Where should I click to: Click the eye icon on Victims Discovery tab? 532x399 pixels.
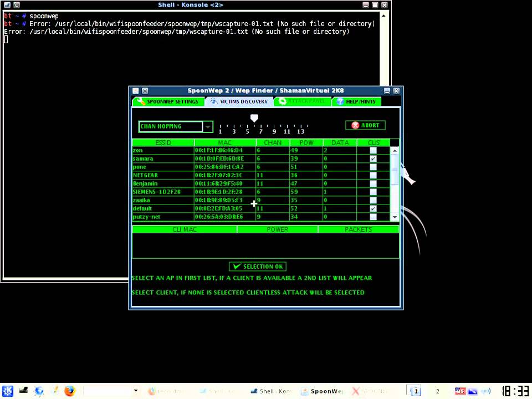pos(213,101)
